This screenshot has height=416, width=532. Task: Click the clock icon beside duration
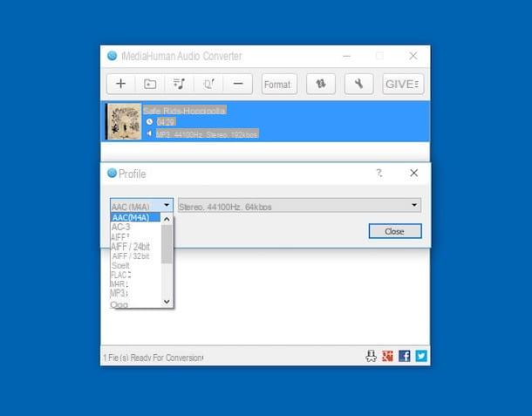pos(149,121)
